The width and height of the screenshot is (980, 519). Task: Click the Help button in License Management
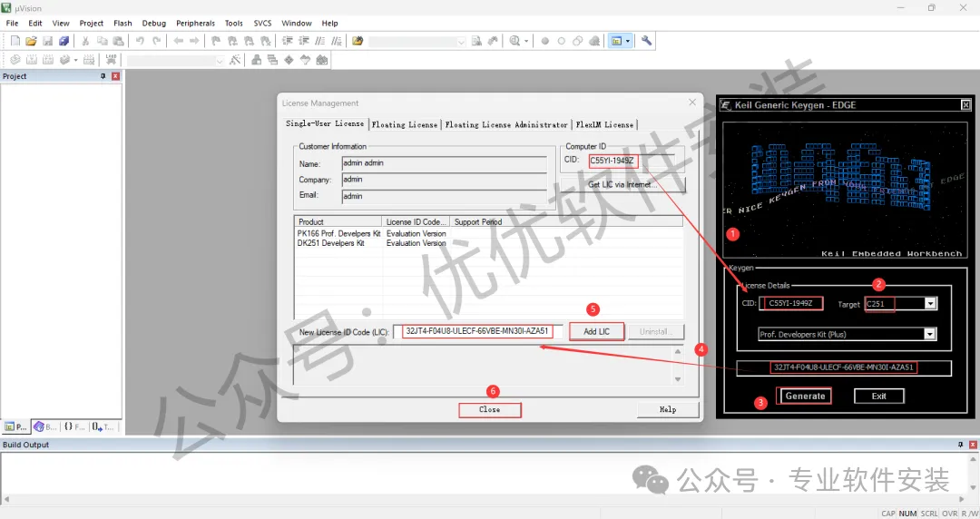(x=668, y=409)
